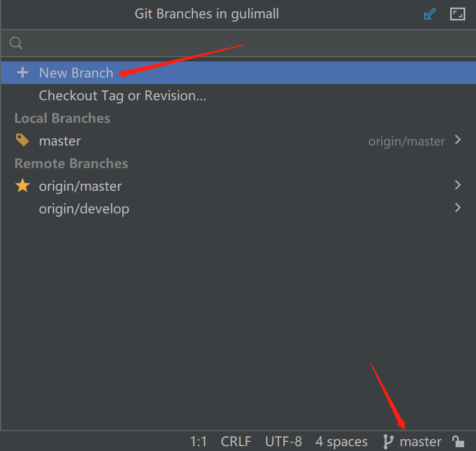Click the tag icon next to local master
Viewport: 476px width, 451px height.
[23, 140]
